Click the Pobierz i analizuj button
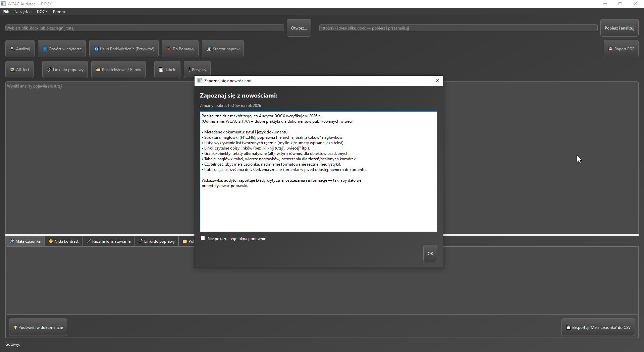 pyautogui.click(x=619, y=28)
